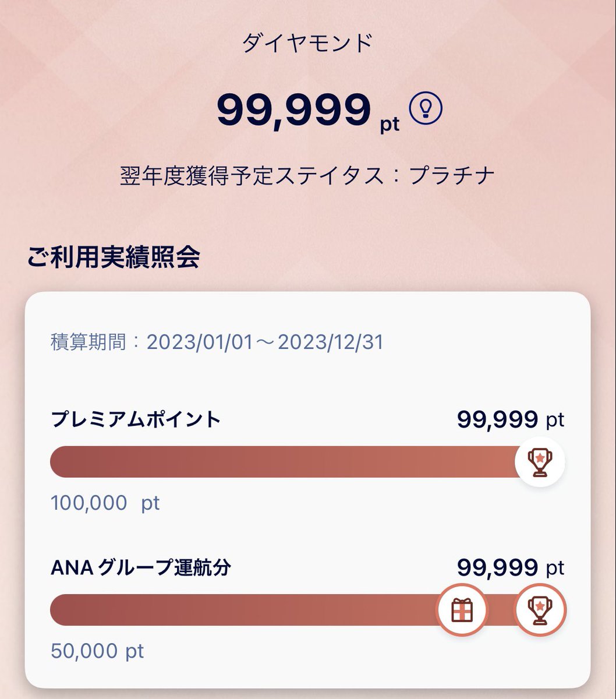Tap the ご利用実績照会 heading

click(x=113, y=257)
